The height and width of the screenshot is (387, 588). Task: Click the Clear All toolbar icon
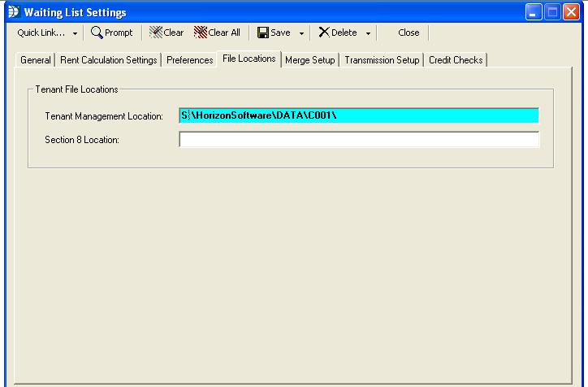pyautogui.click(x=201, y=33)
